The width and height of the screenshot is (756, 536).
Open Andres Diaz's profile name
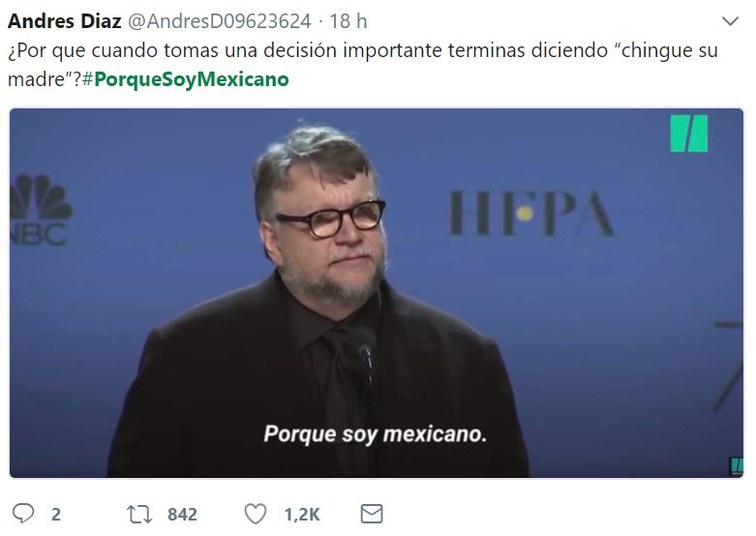[65, 21]
